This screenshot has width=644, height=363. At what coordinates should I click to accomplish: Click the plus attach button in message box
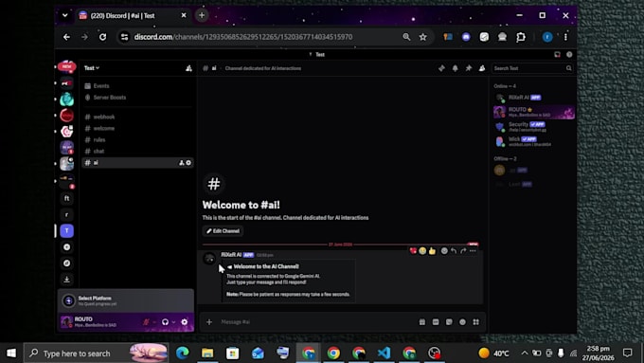click(x=209, y=322)
